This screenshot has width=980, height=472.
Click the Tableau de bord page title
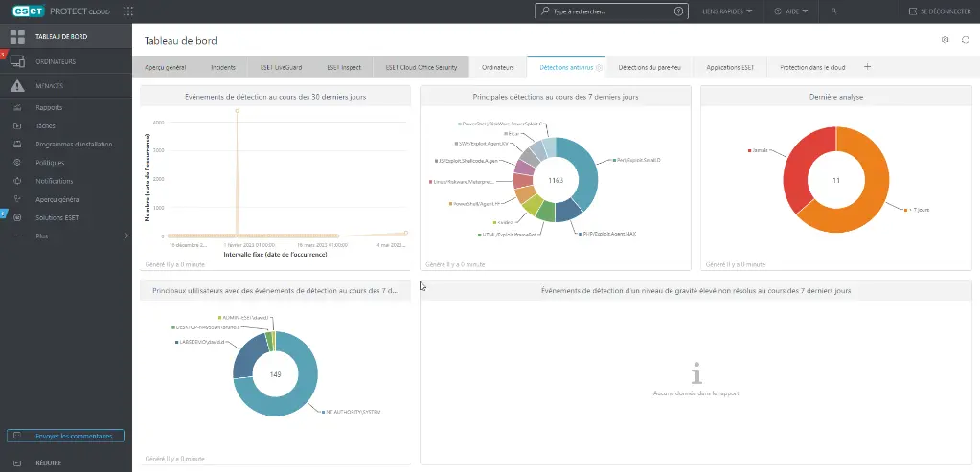(181, 40)
